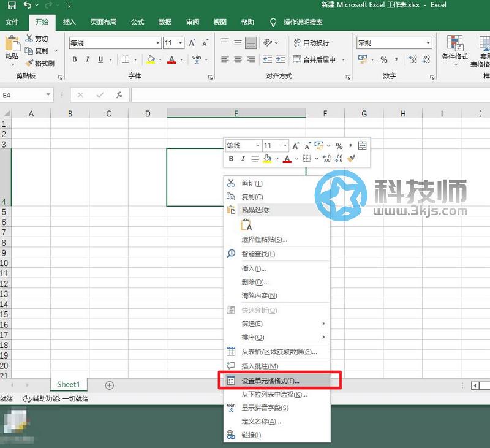Decrease indent in alignment group

(x=268, y=59)
